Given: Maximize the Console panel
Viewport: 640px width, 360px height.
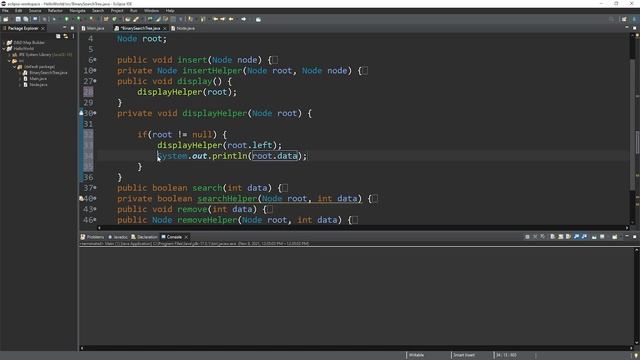Looking at the screenshot, I should click(635, 236).
